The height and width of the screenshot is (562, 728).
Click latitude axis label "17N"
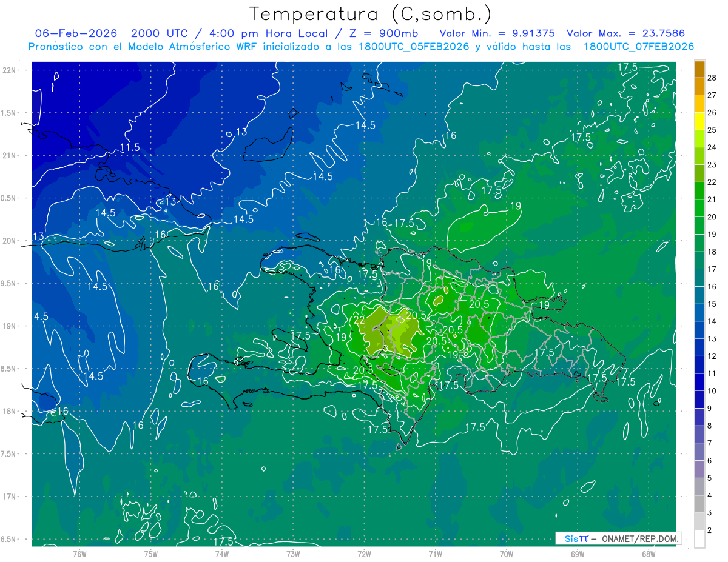[x=9, y=497]
